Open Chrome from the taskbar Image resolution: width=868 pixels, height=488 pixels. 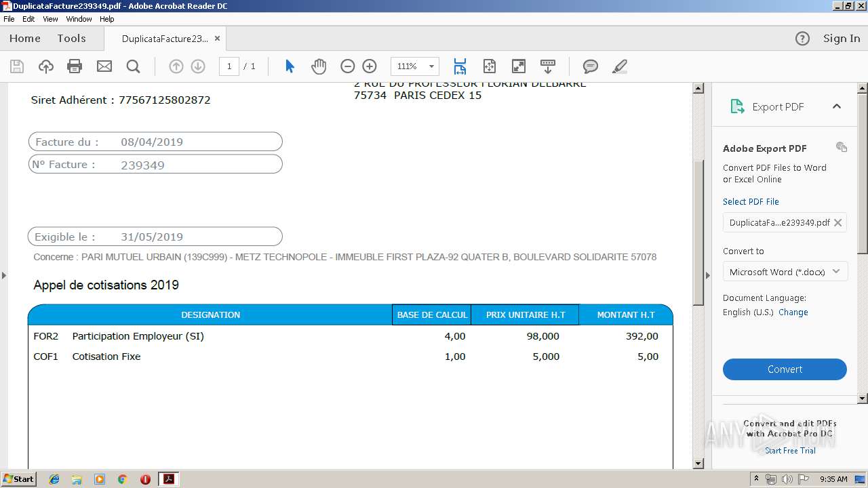pyautogui.click(x=122, y=479)
